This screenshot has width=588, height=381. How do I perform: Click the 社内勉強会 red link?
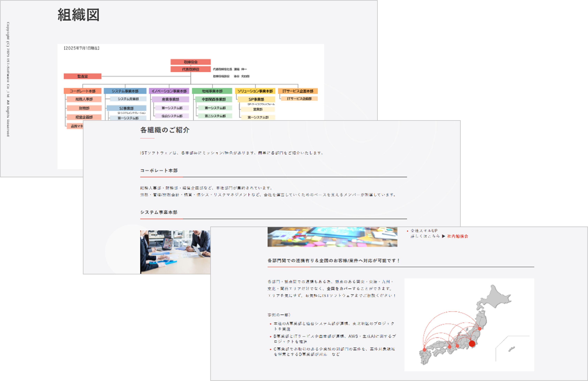[x=457, y=236]
